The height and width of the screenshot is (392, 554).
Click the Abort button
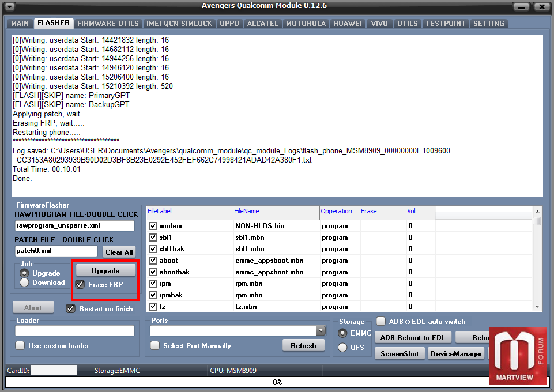click(x=33, y=308)
